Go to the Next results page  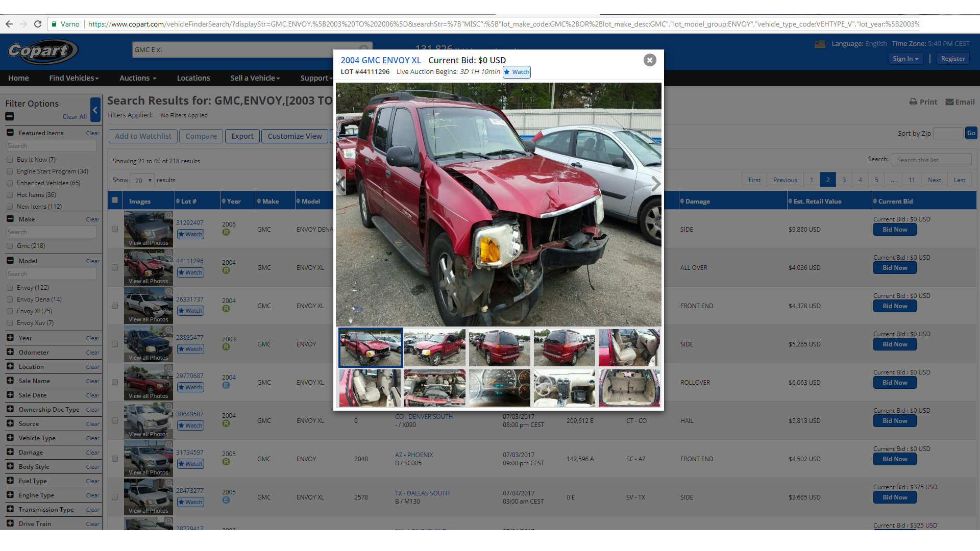pyautogui.click(x=934, y=180)
